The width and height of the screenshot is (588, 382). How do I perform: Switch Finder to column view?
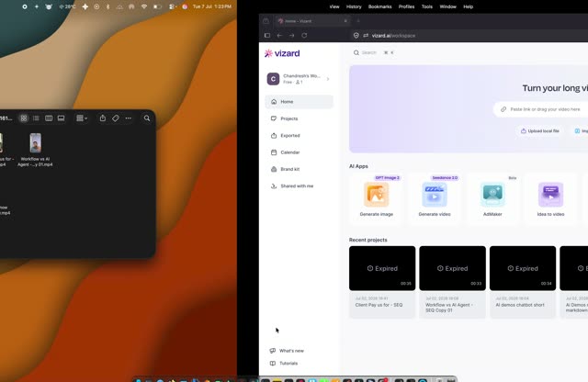point(49,118)
